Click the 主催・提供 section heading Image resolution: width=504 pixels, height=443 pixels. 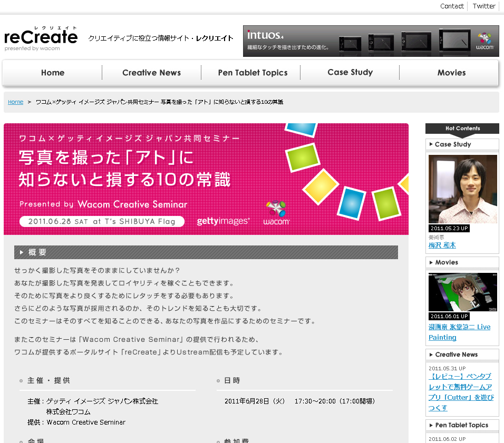(49, 381)
